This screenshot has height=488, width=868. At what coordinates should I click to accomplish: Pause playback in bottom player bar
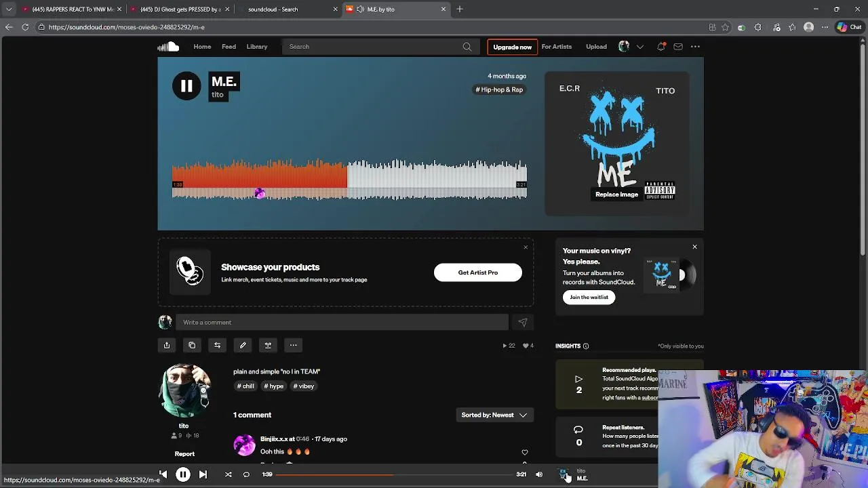[183, 474]
